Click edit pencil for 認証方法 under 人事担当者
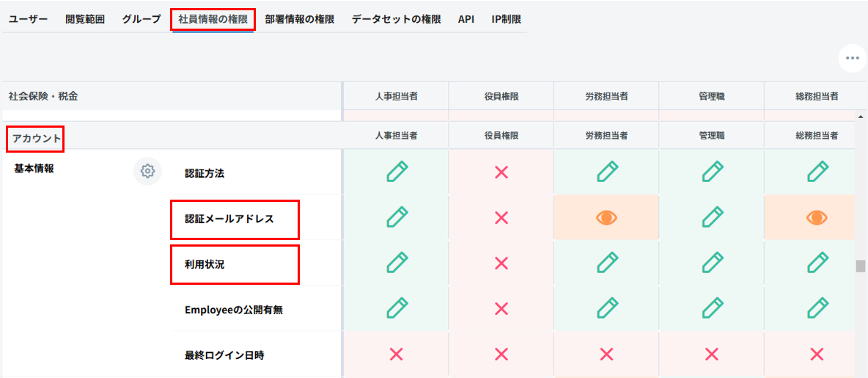The image size is (868, 378). coord(397,172)
